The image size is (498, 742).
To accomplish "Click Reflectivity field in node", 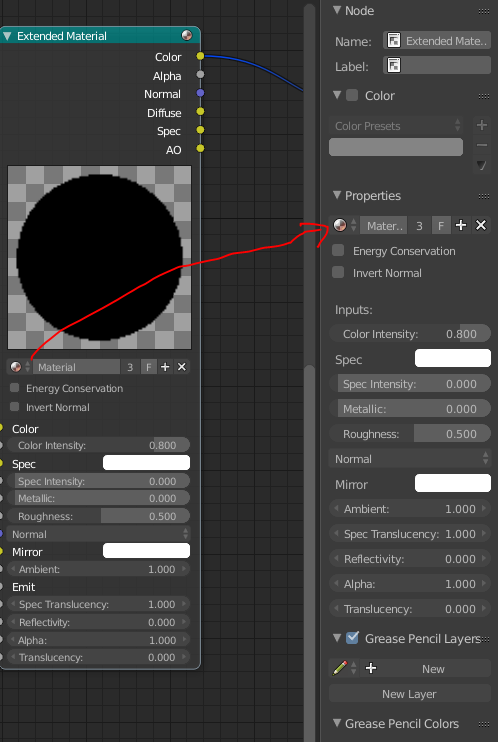I will coord(98,622).
